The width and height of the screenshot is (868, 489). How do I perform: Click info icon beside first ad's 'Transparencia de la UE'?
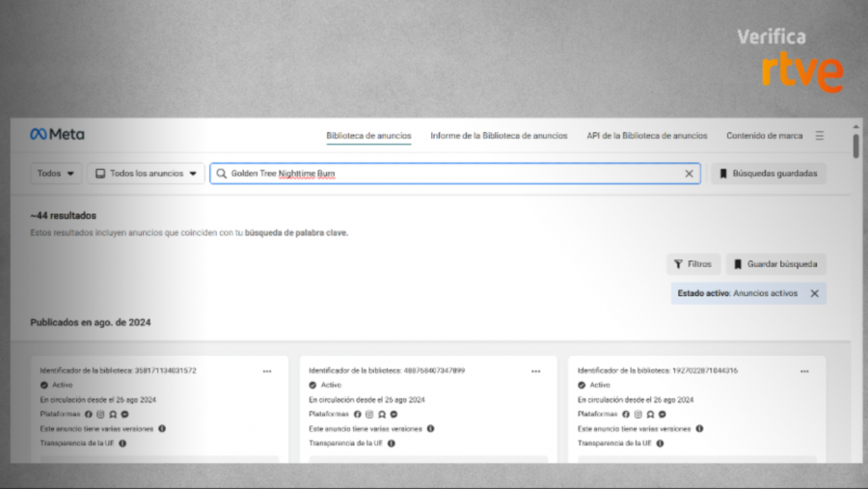122,443
